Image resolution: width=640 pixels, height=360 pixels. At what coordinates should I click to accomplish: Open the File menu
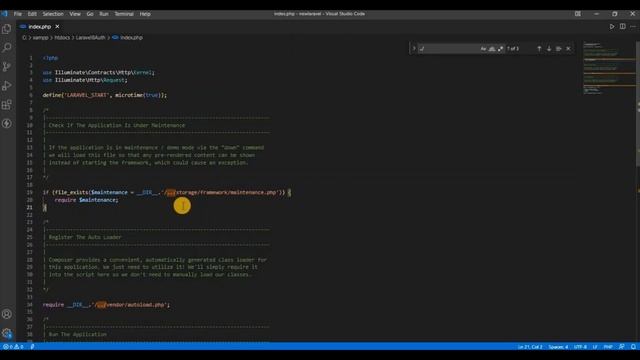[x=18, y=14]
